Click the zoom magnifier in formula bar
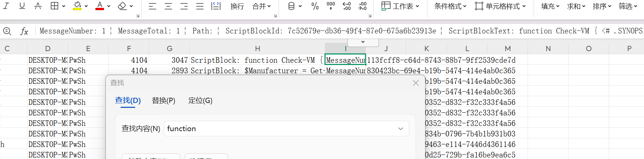 (7, 31)
